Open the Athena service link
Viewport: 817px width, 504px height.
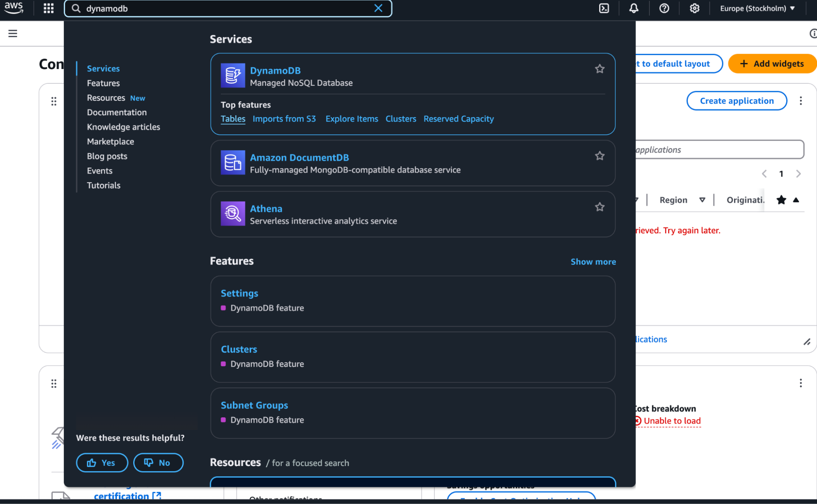(266, 208)
